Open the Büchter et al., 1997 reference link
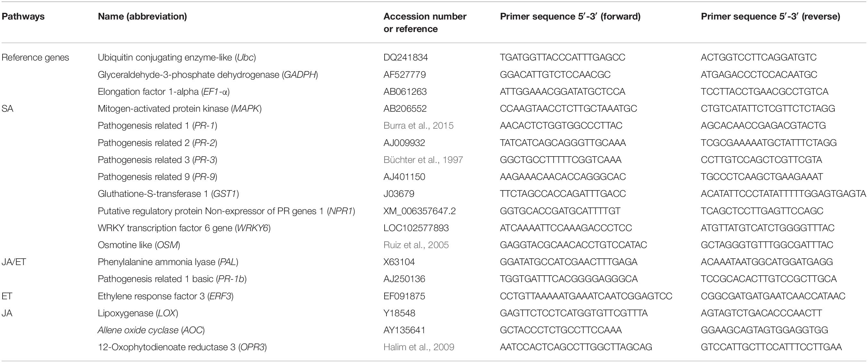 (x=423, y=160)
